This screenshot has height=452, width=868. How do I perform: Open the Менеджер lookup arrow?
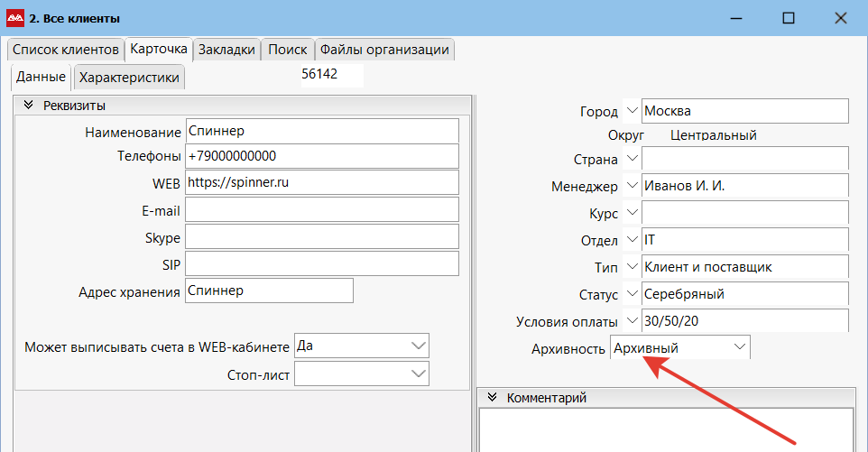(x=632, y=186)
